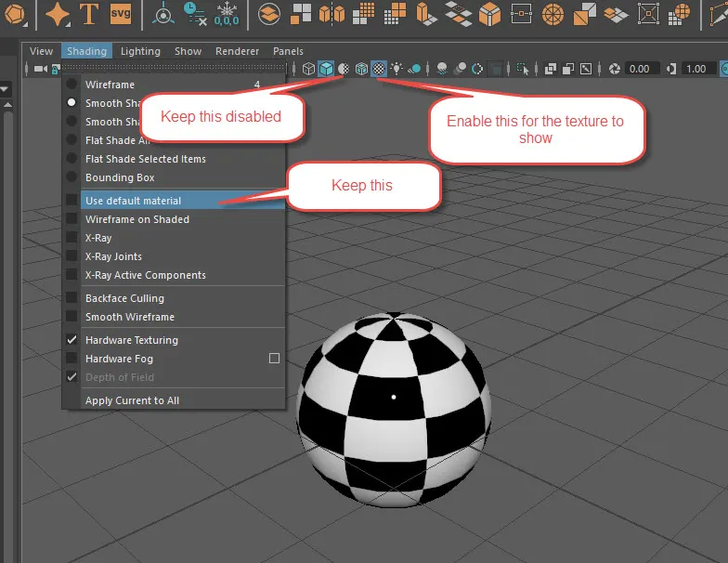The height and width of the screenshot is (563, 728).
Task: Click collapse arrow on the left panel edge
Action: [x=6, y=89]
